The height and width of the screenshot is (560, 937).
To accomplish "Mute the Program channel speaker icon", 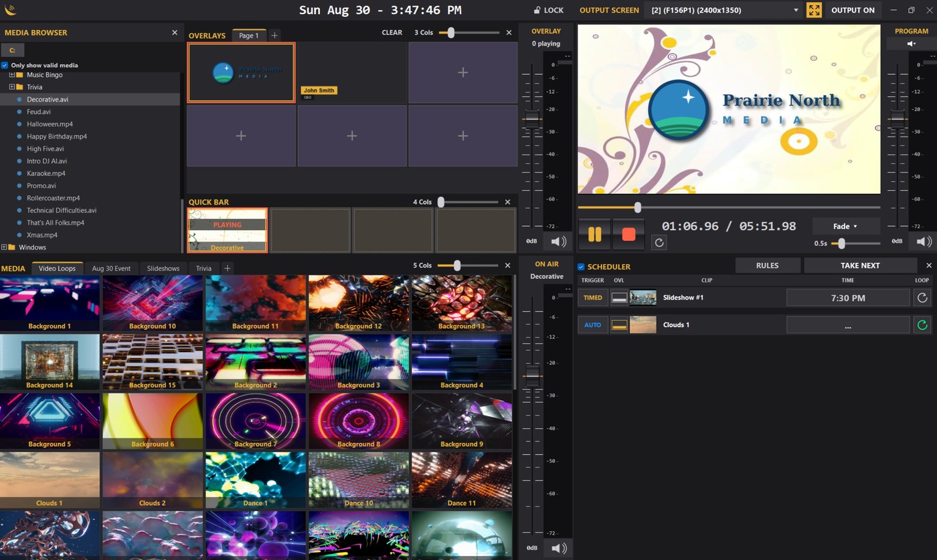I will (924, 241).
